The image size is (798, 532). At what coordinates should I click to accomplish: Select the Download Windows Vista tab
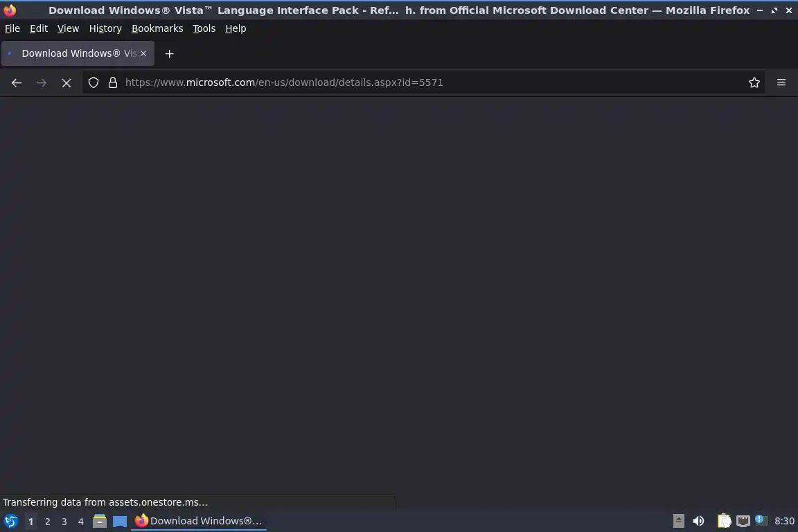(x=78, y=53)
